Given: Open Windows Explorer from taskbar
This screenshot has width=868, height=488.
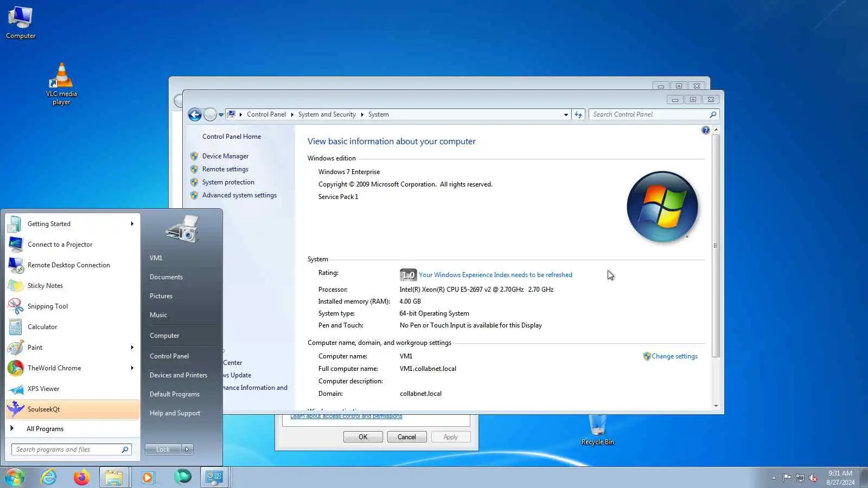Looking at the screenshot, I should pyautogui.click(x=114, y=477).
